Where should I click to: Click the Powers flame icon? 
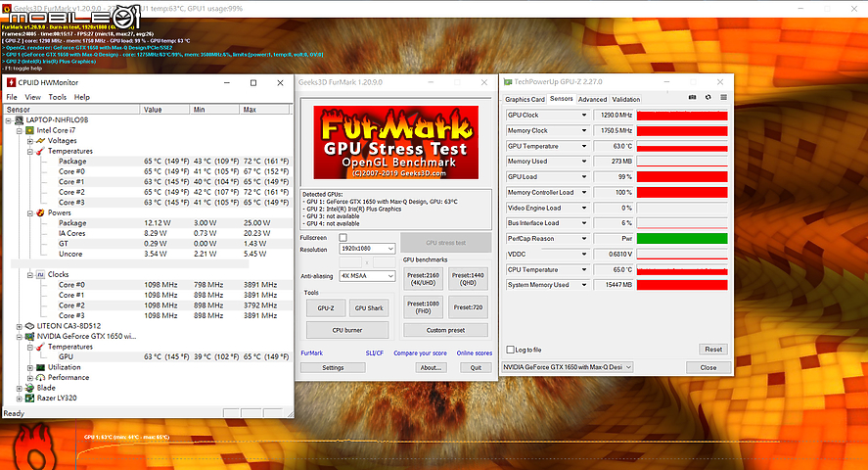[40, 212]
